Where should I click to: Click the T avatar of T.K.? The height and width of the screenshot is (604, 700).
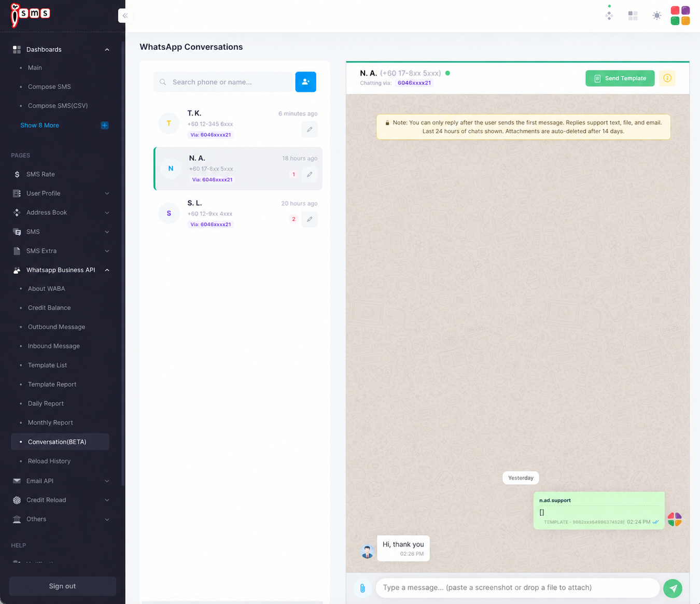[x=169, y=123]
